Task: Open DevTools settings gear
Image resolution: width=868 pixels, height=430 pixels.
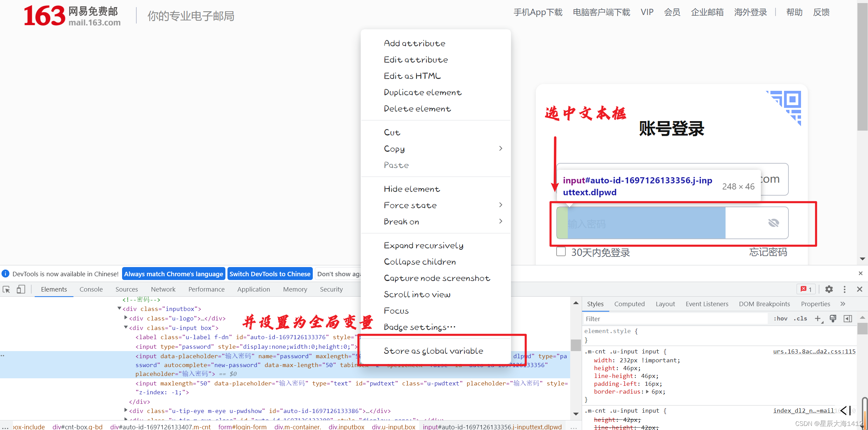Action: [x=829, y=289]
